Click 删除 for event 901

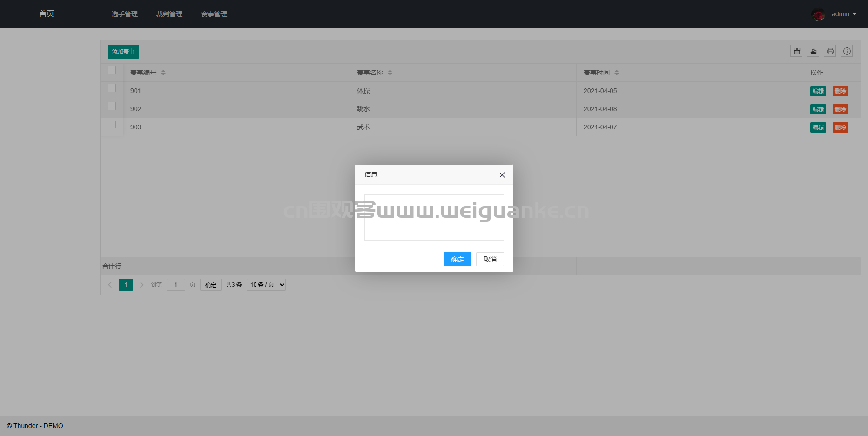841,91
